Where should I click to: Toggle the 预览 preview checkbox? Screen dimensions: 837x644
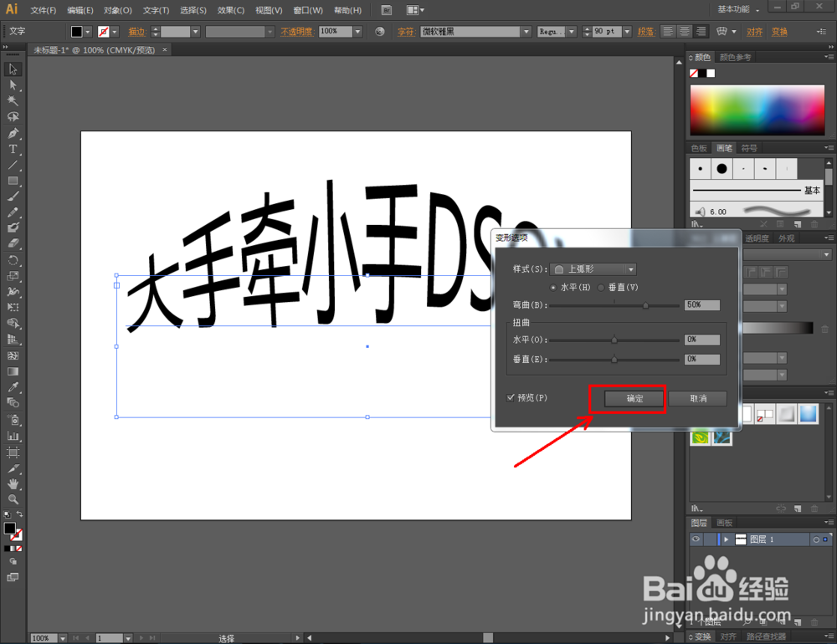(511, 397)
